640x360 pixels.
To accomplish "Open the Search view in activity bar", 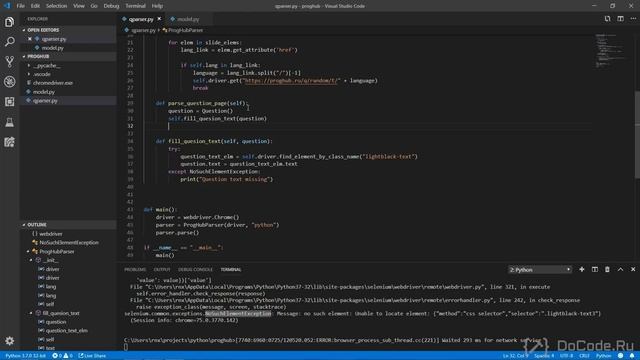I will point(9,42).
